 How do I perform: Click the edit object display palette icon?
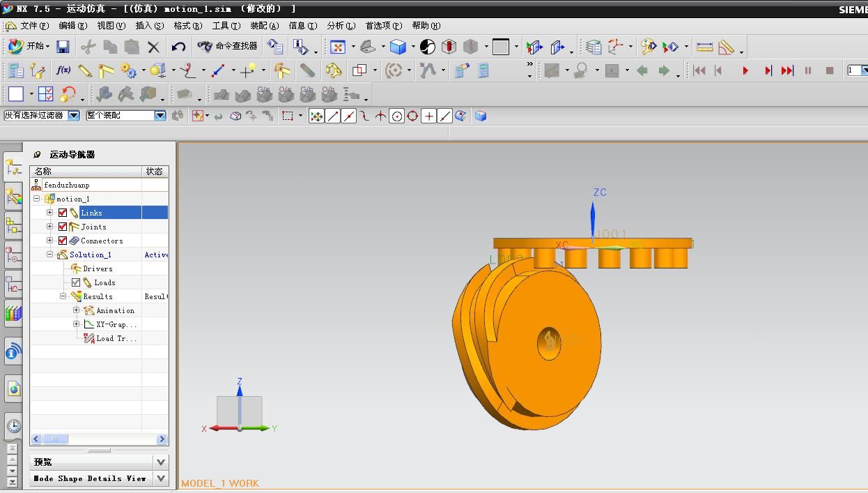(649, 47)
